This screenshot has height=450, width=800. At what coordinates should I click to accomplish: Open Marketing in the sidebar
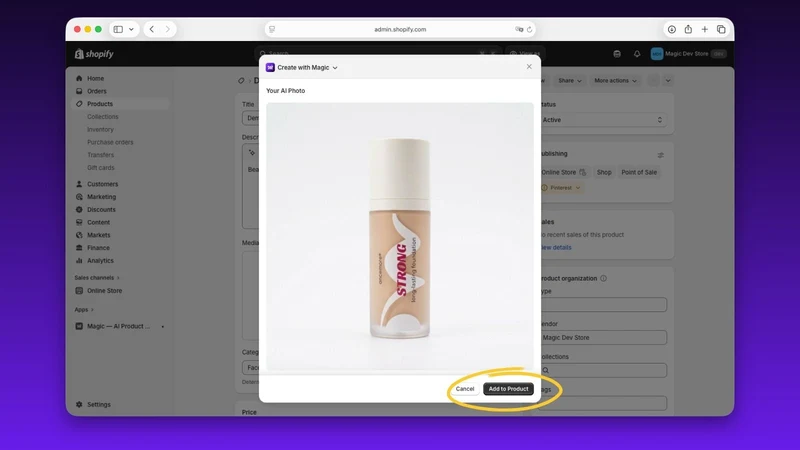(x=102, y=197)
